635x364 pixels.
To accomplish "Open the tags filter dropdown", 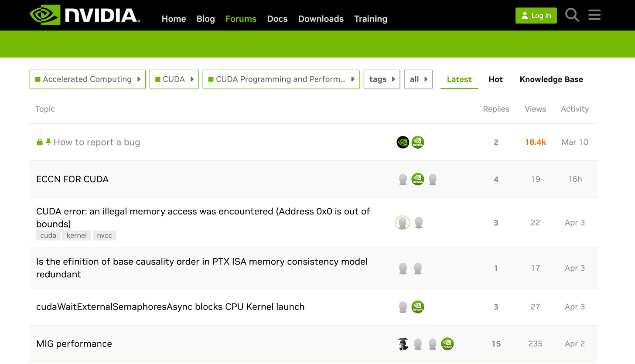I will [382, 79].
